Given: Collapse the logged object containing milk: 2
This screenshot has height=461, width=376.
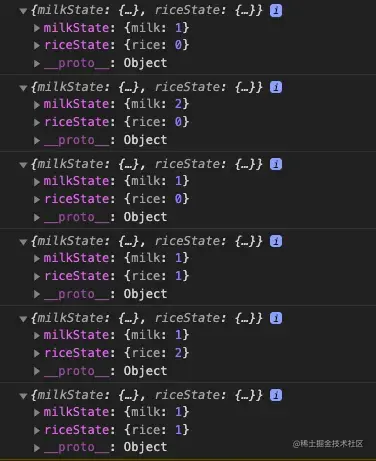Looking at the screenshot, I should pyautogui.click(x=23, y=88).
